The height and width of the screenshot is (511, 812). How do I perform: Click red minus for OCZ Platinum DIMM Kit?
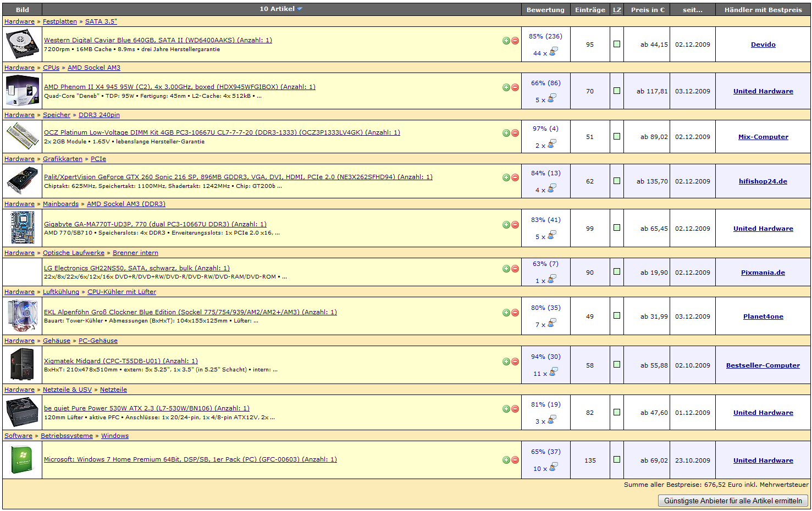tap(515, 133)
